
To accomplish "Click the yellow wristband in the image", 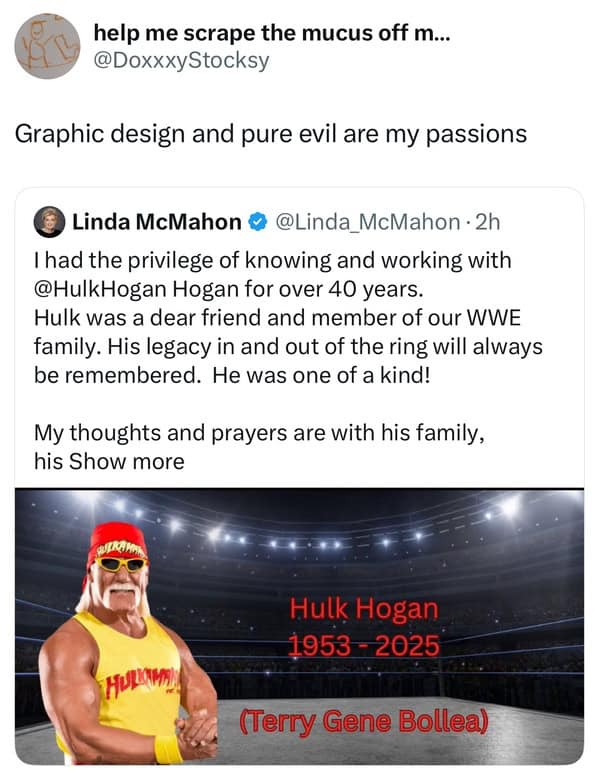I will click(x=167, y=749).
